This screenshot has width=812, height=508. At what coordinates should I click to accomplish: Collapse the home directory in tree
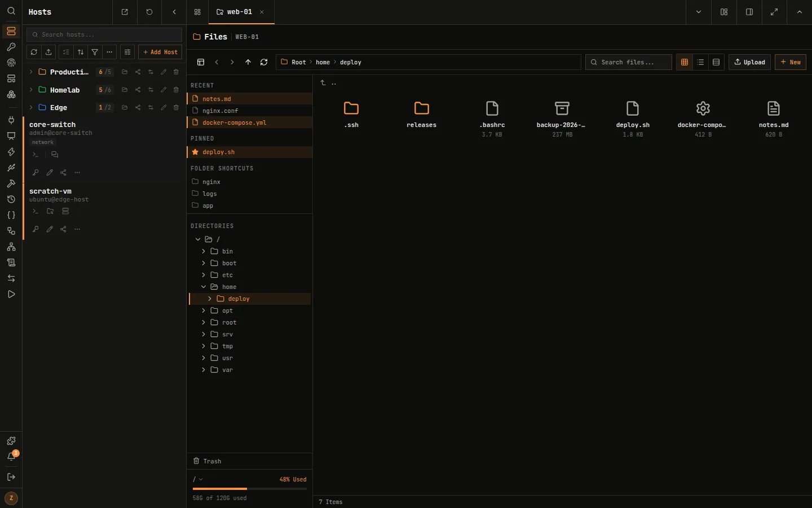204,287
